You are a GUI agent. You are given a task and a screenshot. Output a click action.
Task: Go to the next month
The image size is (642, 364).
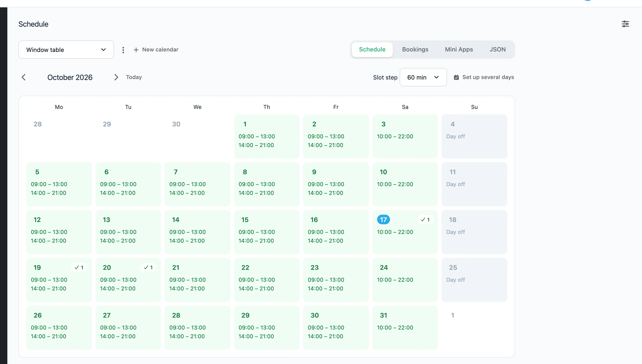pyautogui.click(x=116, y=77)
